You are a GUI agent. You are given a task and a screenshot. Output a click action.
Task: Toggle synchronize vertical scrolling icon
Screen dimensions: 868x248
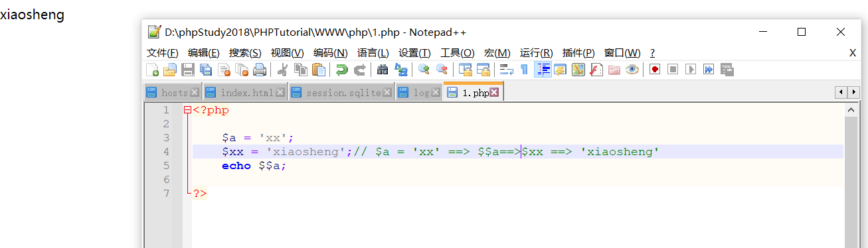[465, 69]
